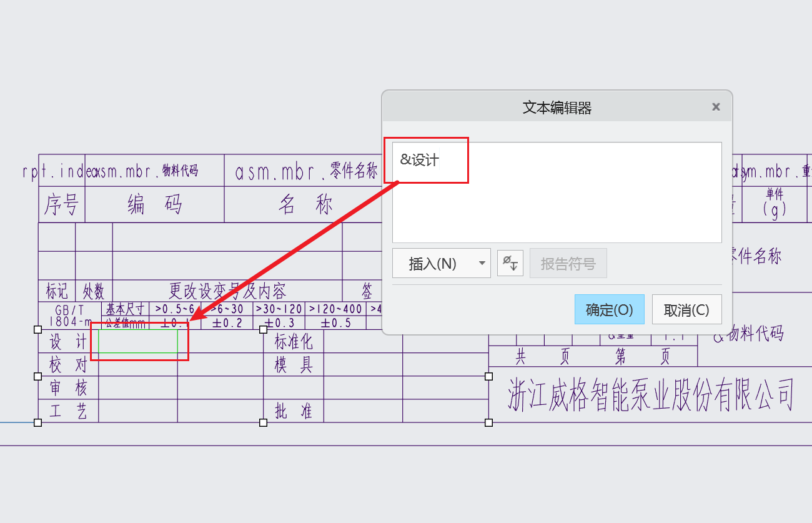The width and height of the screenshot is (812, 523).
Task: Cancel with 取消(C) button
Action: [686, 309]
